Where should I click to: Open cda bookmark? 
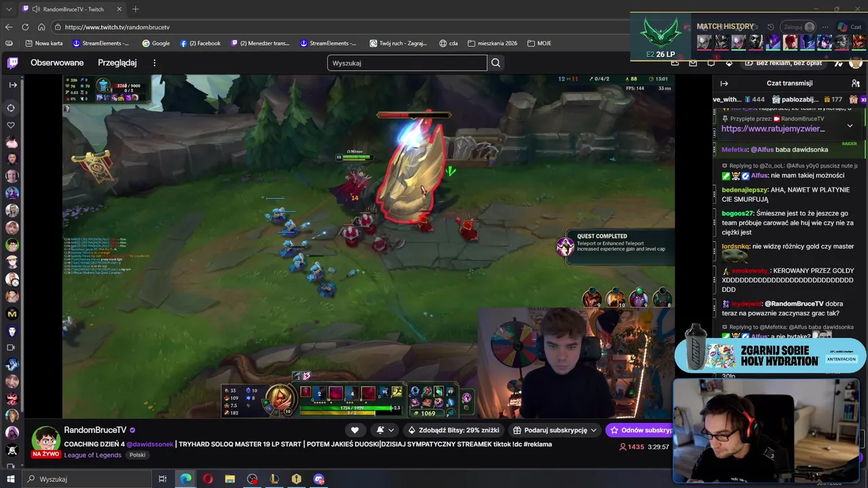tap(448, 43)
